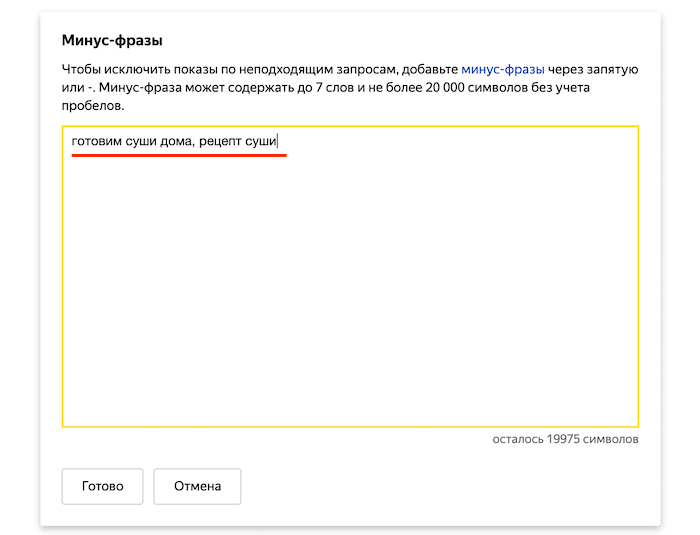Click the word 'дома' in the text box
The image size is (700, 535).
[x=176, y=142]
